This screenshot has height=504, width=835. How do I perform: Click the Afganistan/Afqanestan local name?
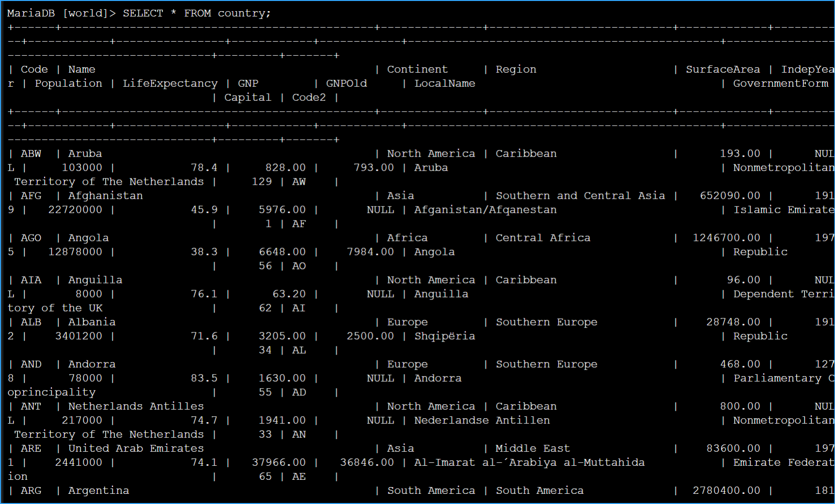pyautogui.click(x=485, y=210)
